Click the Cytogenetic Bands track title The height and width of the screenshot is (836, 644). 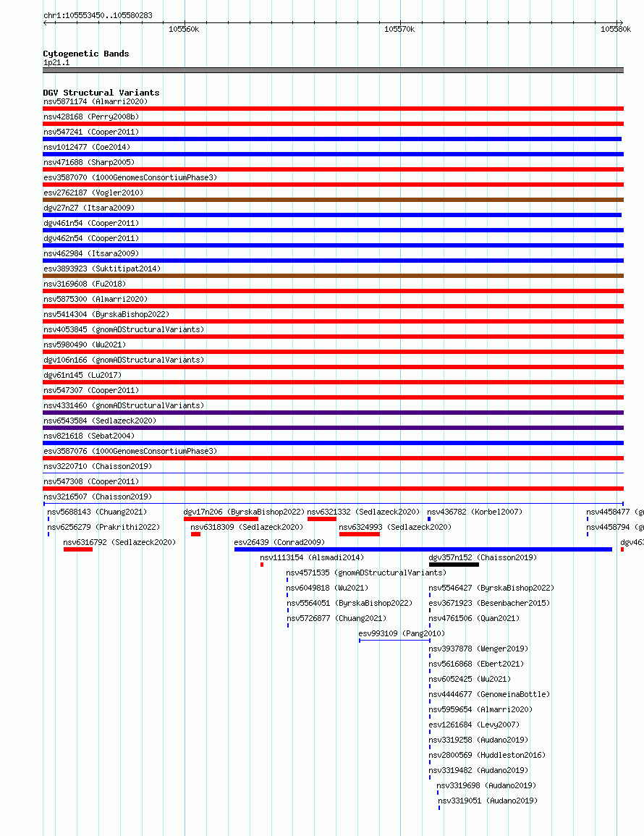tap(86, 54)
